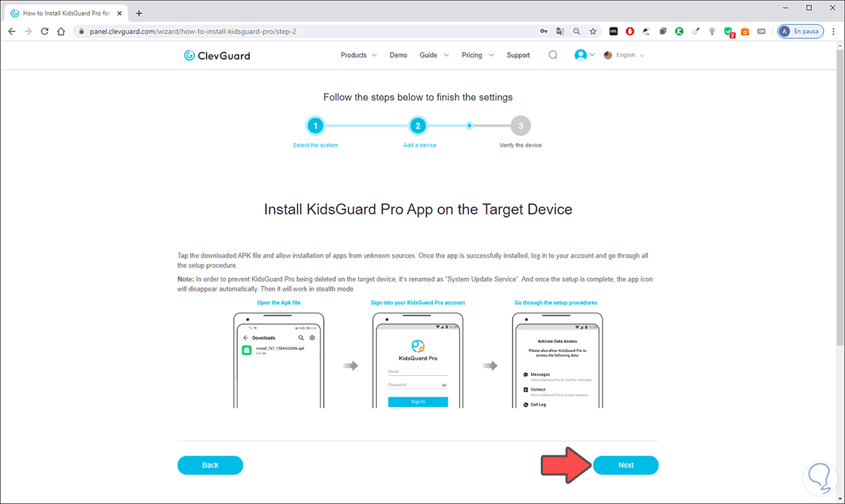Screen dimensions: 845x504
Task: Click the Next button
Action: click(x=626, y=465)
